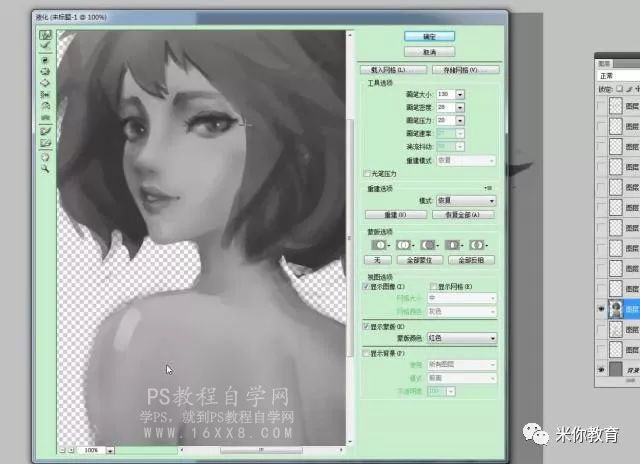Click the 存储网格 Save Mesh button
The height and width of the screenshot is (464, 640).
[x=465, y=70]
